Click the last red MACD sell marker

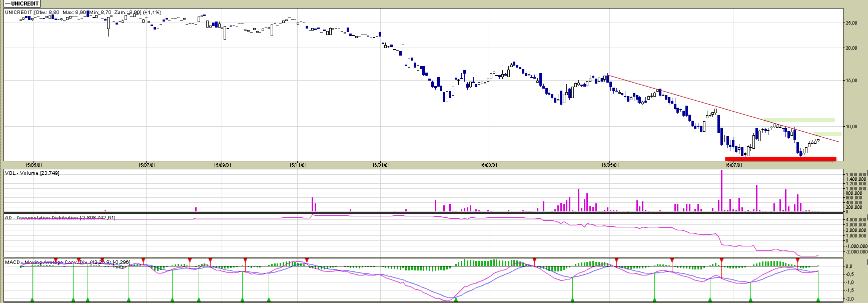pyautogui.click(x=797, y=260)
